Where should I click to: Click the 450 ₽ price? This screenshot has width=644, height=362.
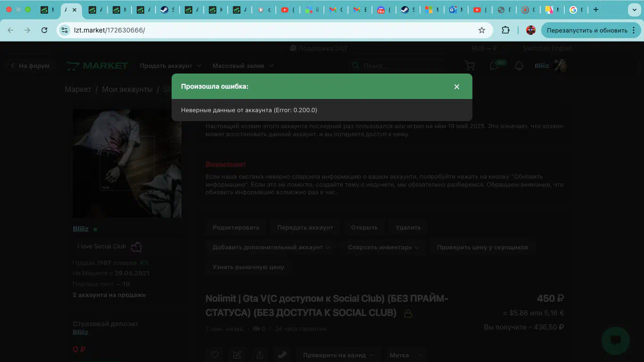(x=551, y=298)
